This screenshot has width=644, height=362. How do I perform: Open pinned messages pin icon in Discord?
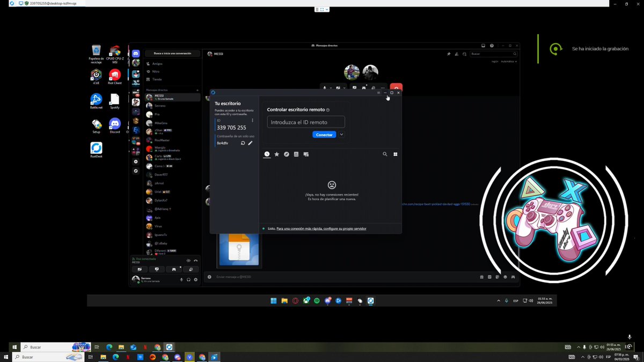click(449, 54)
